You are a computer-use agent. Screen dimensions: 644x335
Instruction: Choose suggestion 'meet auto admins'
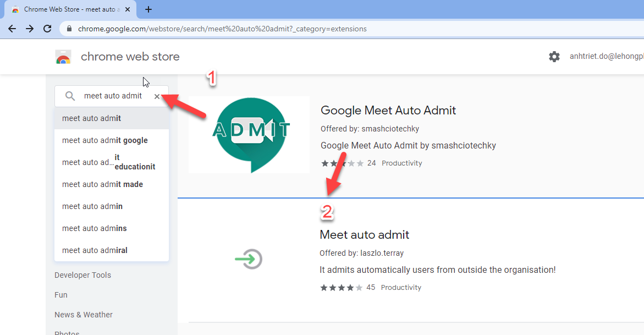pos(112,228)
